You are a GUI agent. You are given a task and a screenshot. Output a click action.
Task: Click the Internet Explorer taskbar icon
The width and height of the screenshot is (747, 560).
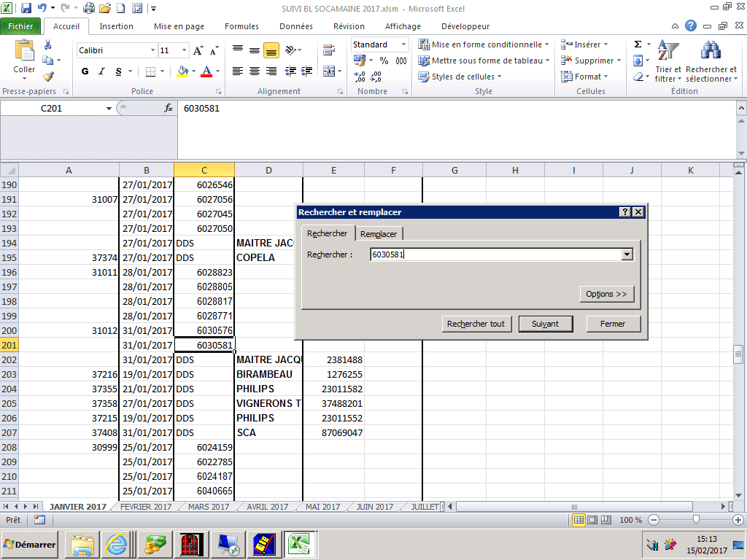coord(117,544)
